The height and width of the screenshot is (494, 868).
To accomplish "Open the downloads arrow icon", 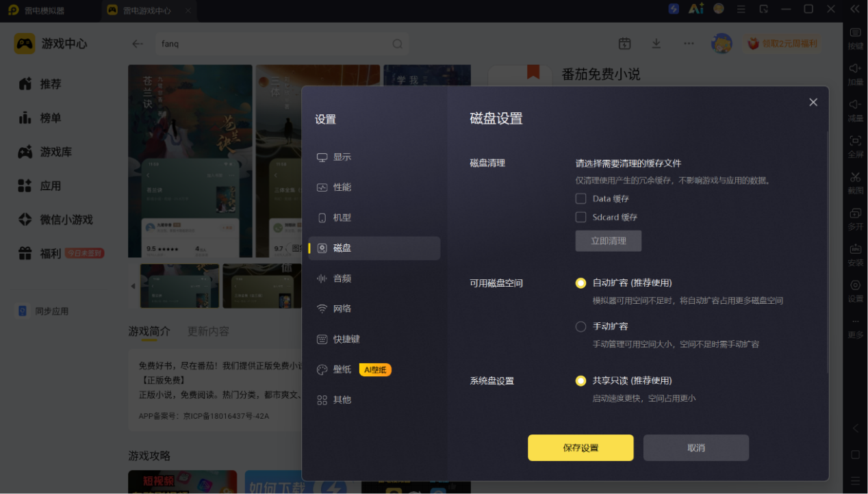I will [x=656, y=44].
